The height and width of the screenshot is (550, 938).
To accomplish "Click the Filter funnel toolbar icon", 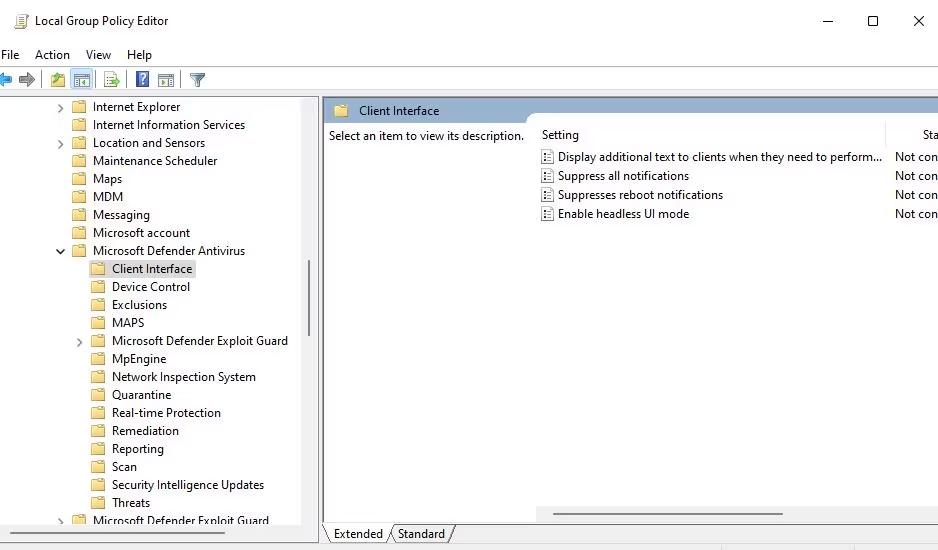I will 197,80.
